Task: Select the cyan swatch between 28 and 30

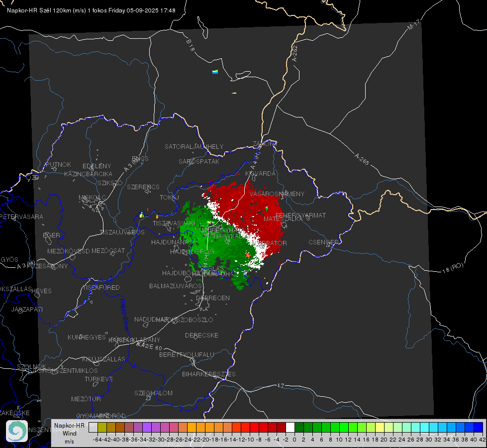Action: pos(425,428)
